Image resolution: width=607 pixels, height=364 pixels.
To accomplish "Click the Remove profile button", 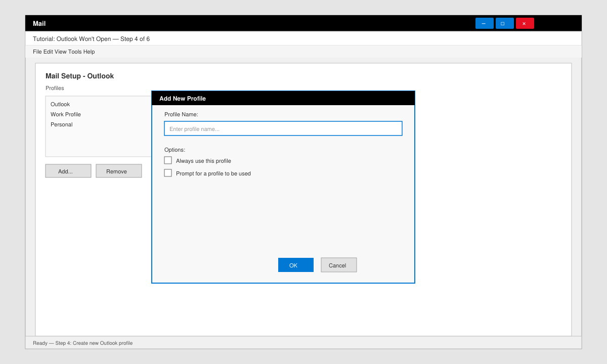I will coord(118,171).
